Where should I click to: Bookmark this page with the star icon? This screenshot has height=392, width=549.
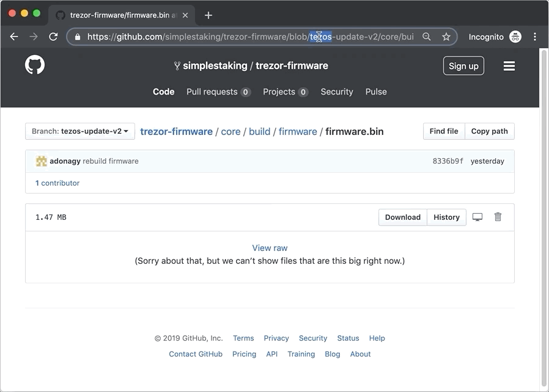pos(446,37)
